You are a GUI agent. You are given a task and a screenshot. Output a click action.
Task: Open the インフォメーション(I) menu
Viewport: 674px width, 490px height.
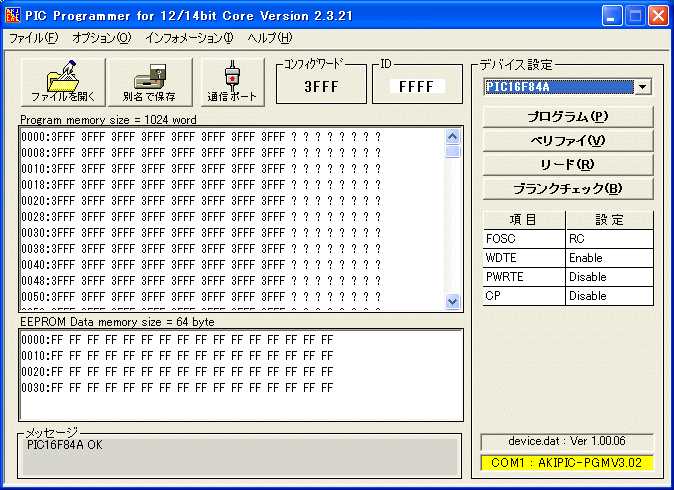tap(188, 38)
